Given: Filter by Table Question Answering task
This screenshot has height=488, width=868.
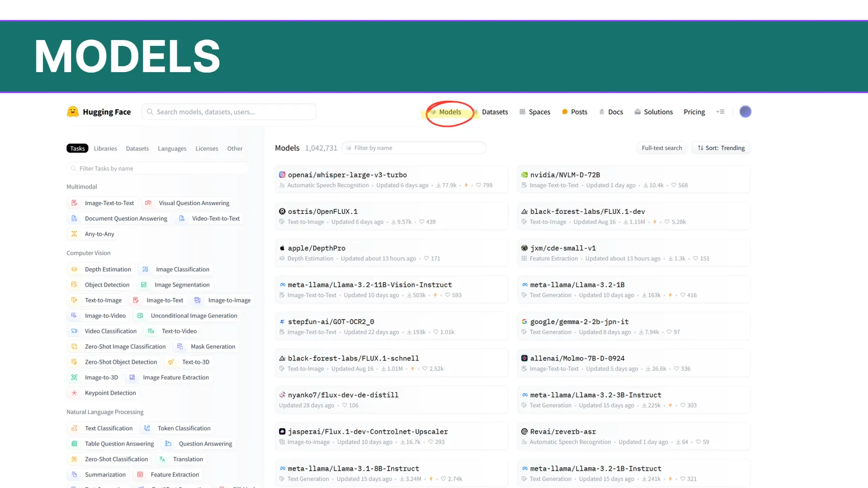Looking at the screenshot, I should (x=113, y=444).
